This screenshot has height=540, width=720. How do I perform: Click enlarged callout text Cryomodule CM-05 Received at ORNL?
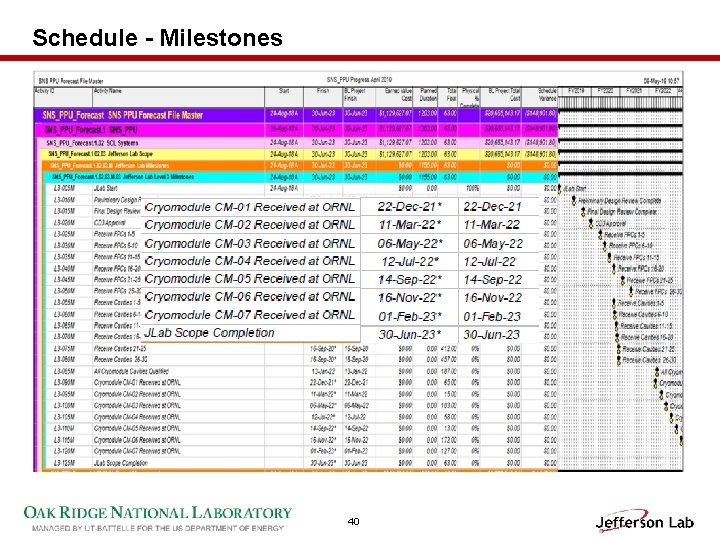coord(249,279)
